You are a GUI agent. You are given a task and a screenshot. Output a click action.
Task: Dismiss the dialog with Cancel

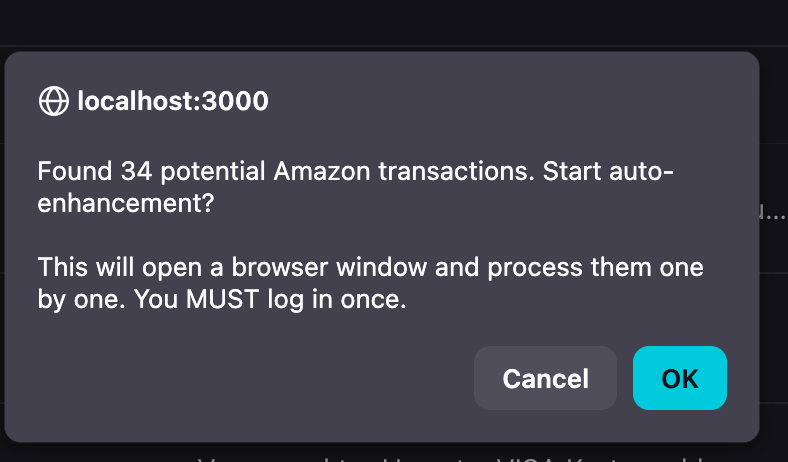point(545,378)
